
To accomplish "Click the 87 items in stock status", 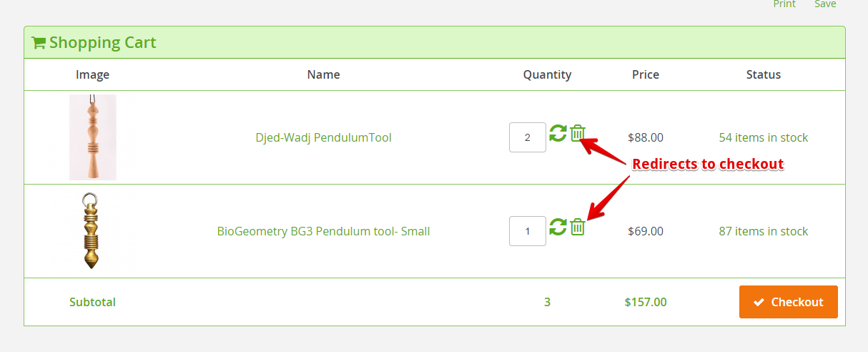I will 763,231.
